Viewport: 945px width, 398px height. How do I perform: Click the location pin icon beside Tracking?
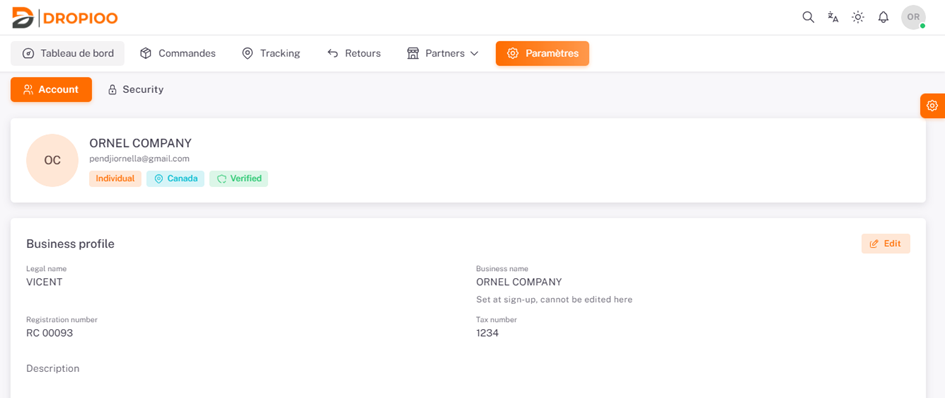pos(247,53)
